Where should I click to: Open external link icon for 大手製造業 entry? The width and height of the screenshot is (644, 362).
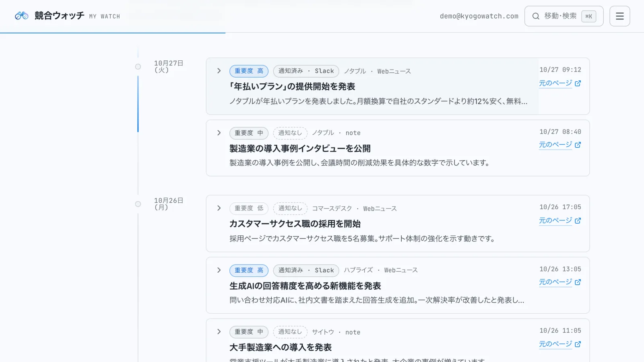coord(578,344)
